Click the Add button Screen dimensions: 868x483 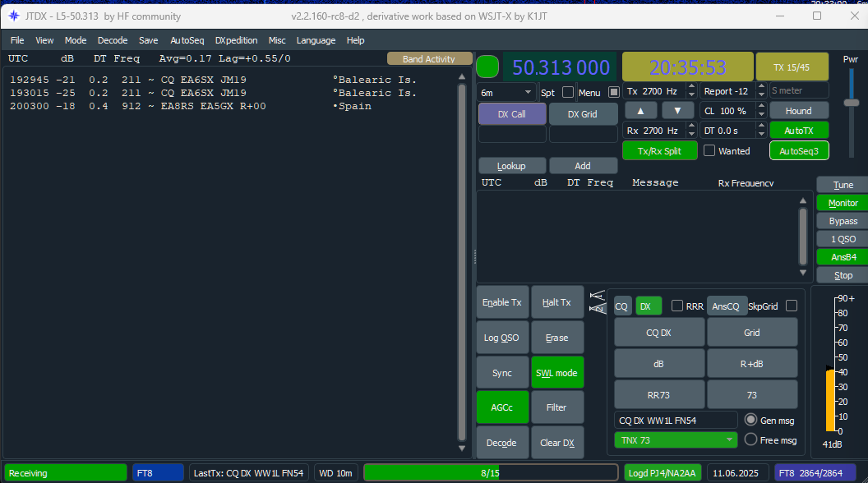(x=583, y=165)
